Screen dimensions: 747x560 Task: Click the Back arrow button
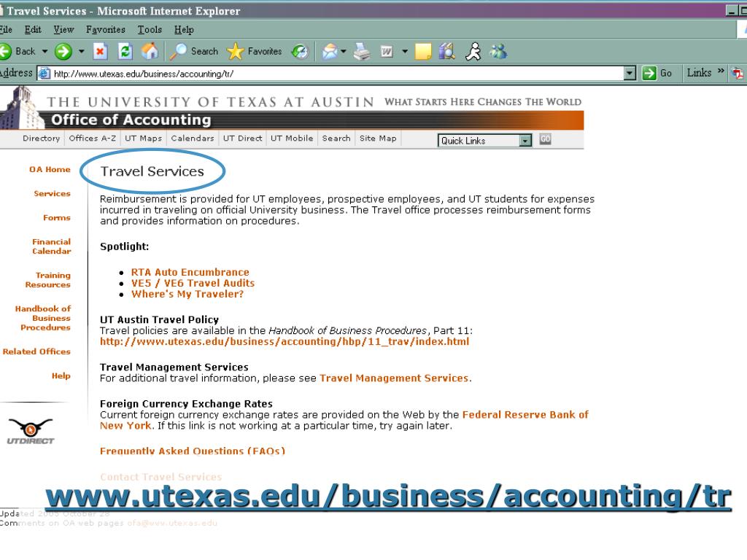tap(18, 51)
